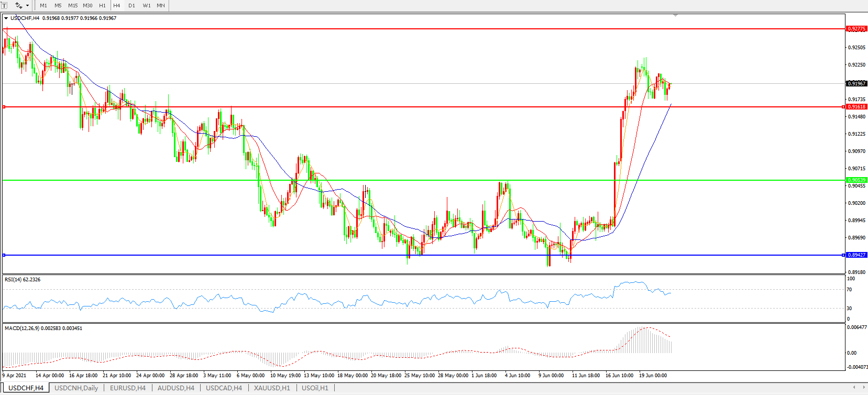
Task: Expand the USDCHF,H4 chart title triangle
Action: [6, 18]
